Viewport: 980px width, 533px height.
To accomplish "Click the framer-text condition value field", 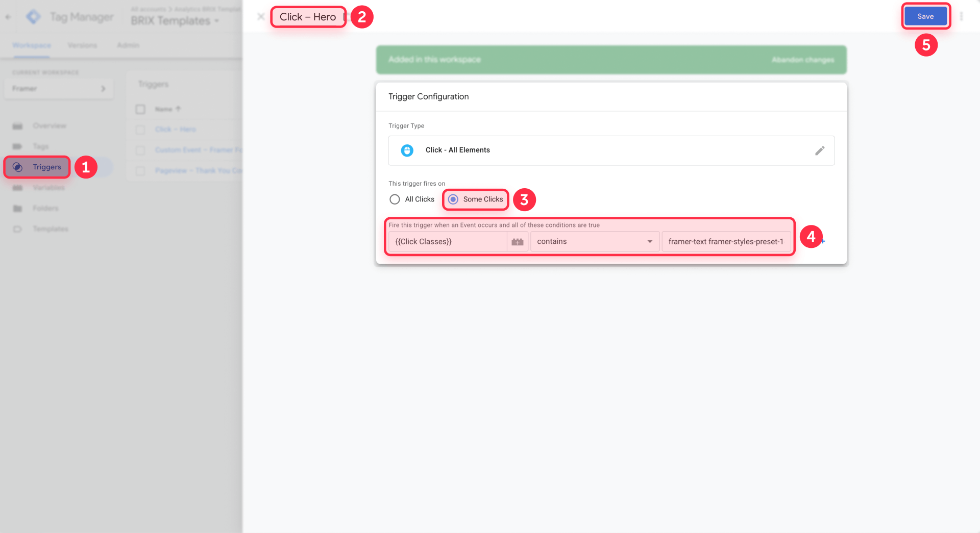I will 726,242.
